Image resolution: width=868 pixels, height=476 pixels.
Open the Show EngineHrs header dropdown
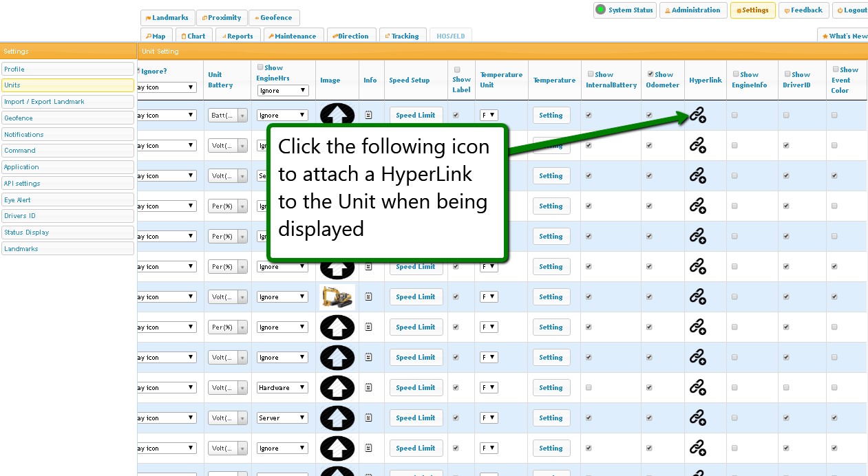click(283, 91)
